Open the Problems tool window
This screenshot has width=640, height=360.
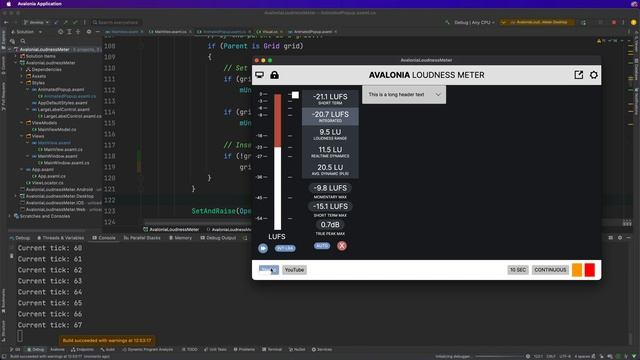click(244, 349)
